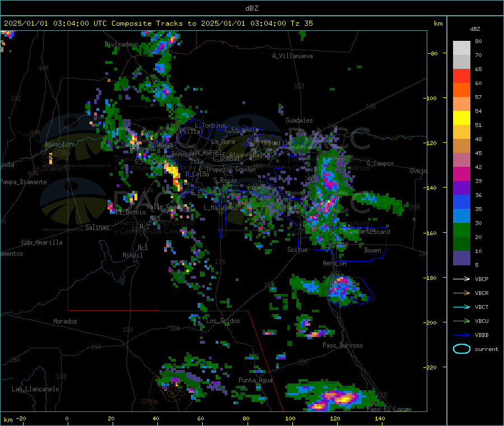Image resolution: width=504 pixels, height=426 pixels.
Task: Click the dBZ label above the legend
Action: pos(475,29)
